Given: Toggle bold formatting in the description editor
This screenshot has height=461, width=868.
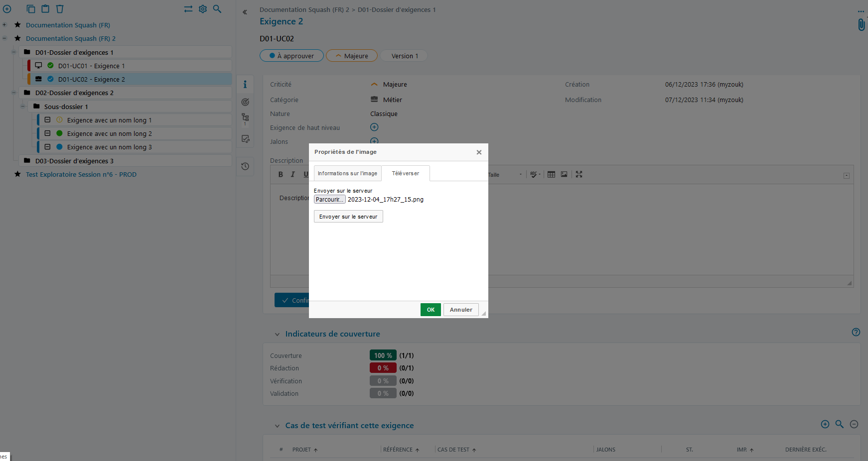Looking at the screenshot, I should point(281,174).
